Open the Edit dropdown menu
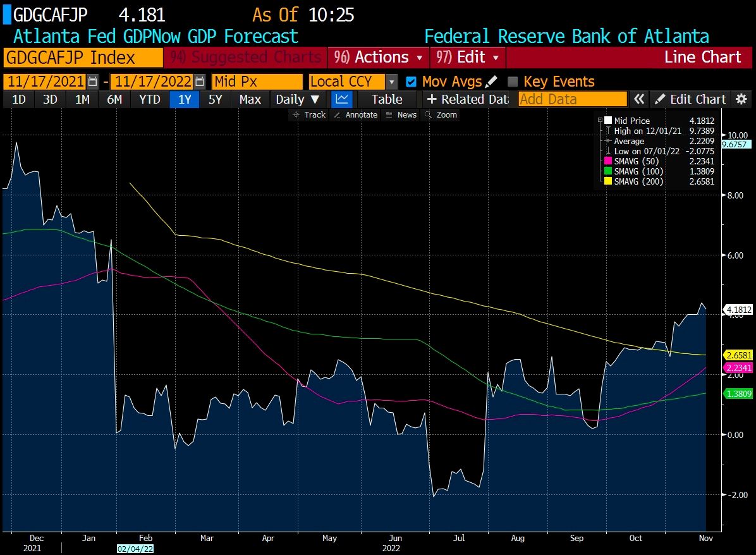This screenshot has width=756, height=555. (x=467, y=58)
